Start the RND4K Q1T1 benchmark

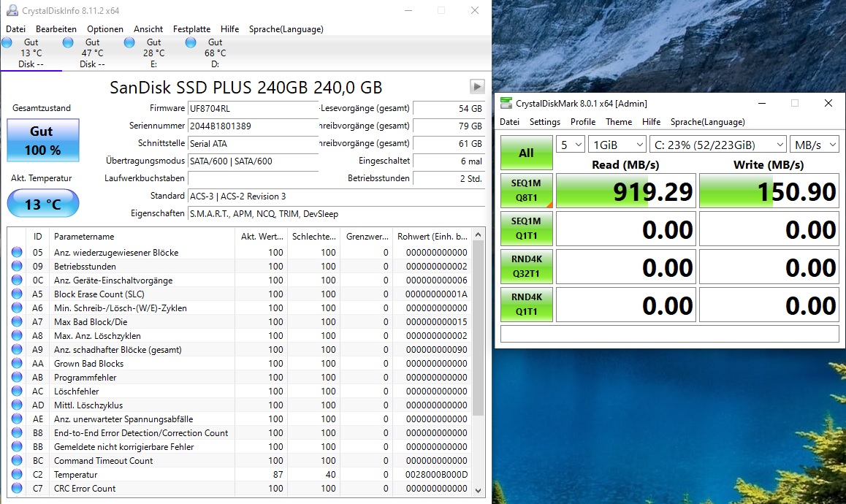point(526,305)
